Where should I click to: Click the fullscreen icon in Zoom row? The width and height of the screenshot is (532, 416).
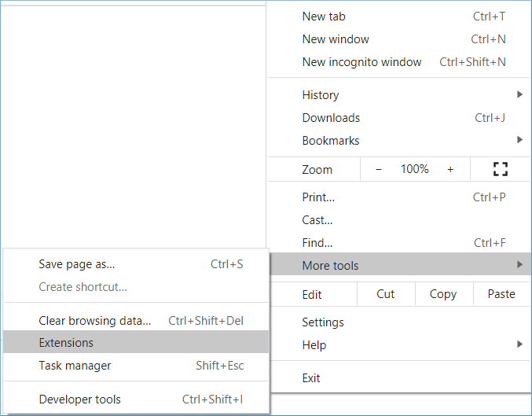500,169
